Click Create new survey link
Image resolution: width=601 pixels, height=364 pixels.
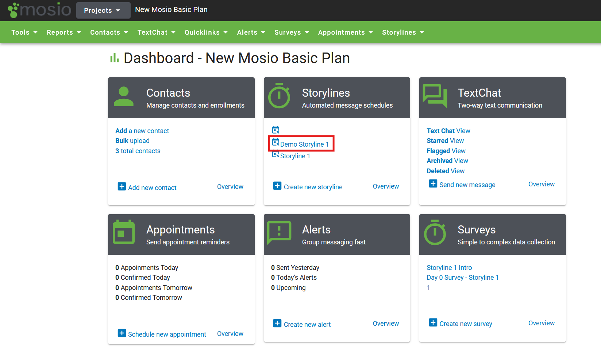pos(466,324)
